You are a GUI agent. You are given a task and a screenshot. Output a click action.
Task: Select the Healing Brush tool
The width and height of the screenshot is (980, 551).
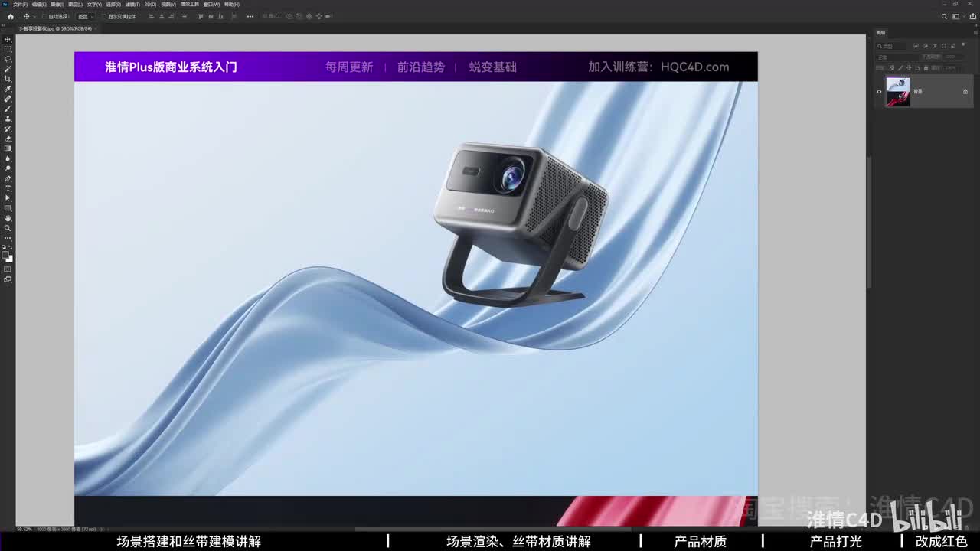click(8, 99)
